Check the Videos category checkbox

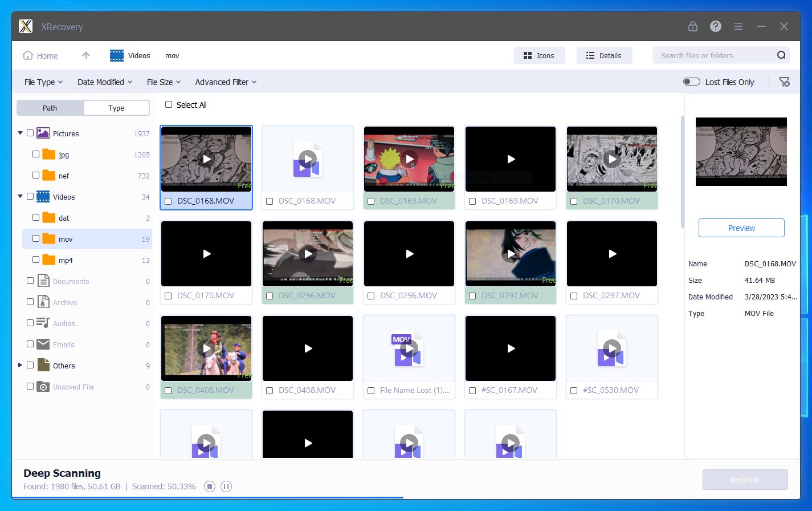[30, 196]
